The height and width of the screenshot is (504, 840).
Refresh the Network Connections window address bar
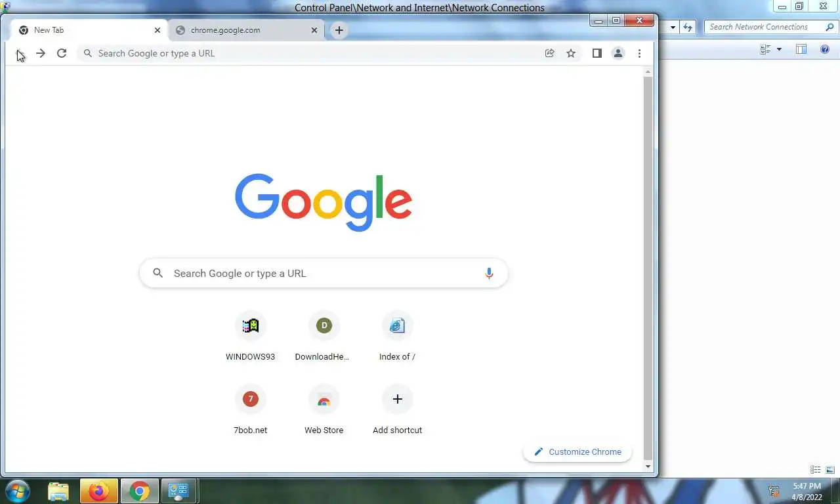click(688, 27)
